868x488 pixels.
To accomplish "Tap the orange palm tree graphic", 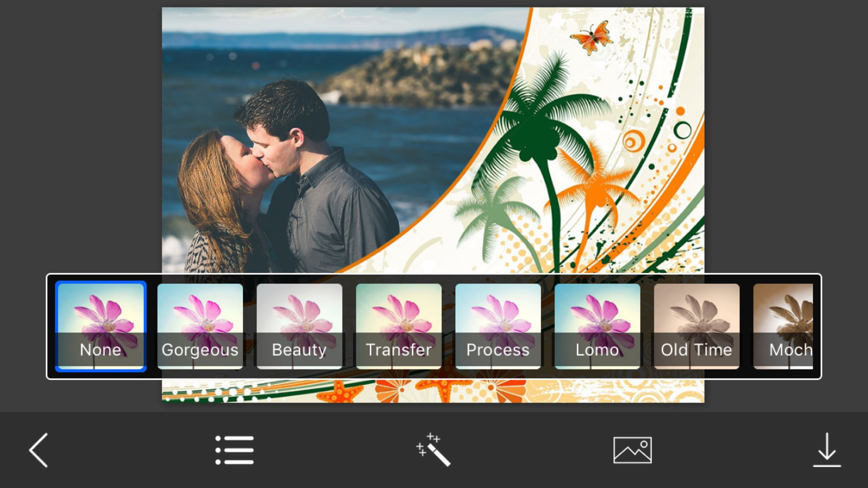I will (x=594, y=185).
